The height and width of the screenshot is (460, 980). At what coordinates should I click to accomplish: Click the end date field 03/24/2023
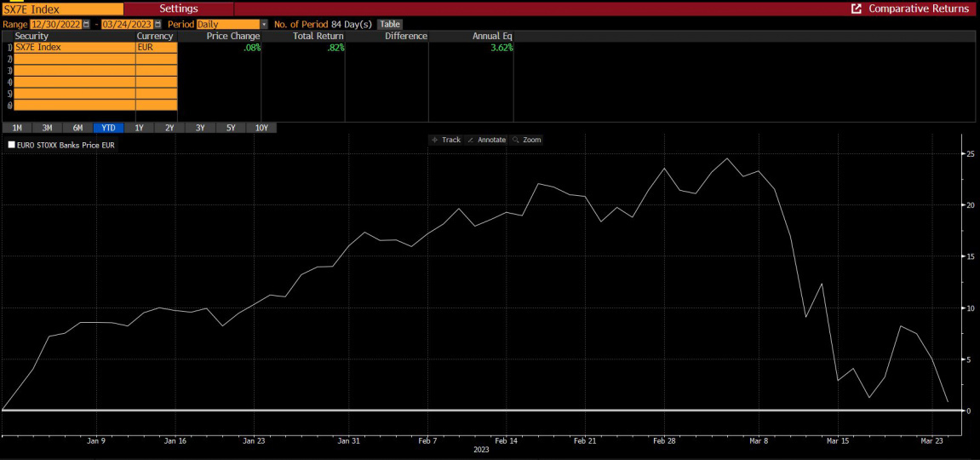tap(128, 25)
